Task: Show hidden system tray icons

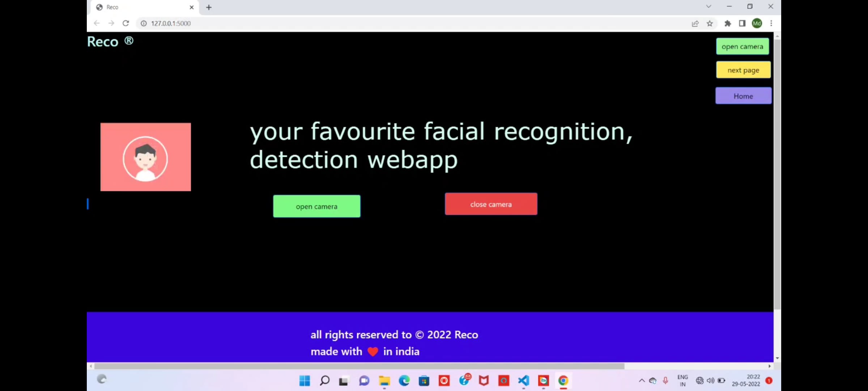Action: pyautogui.click(x=642, y=381)
